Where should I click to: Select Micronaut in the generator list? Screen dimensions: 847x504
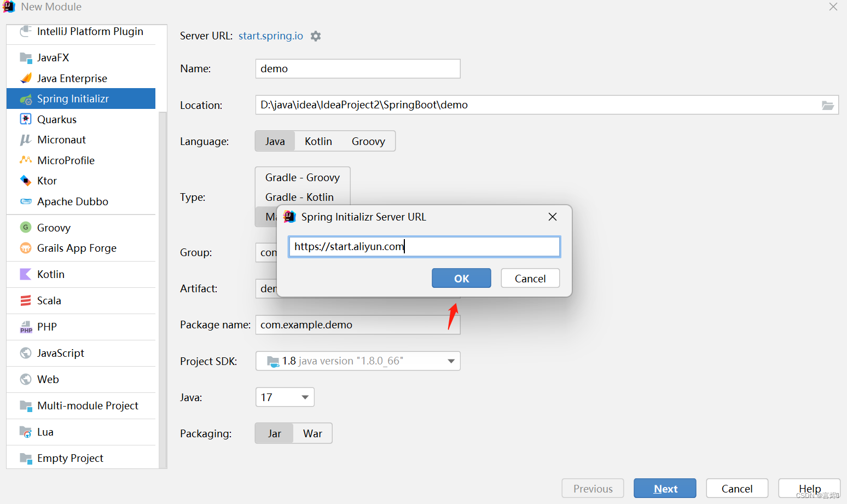(81, 140)
